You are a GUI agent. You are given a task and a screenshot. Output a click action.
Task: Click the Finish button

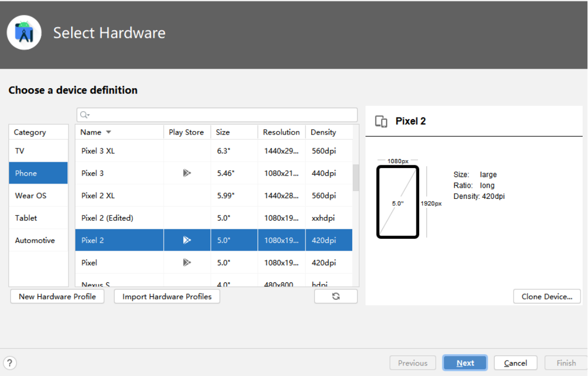(x=566, y=363)
